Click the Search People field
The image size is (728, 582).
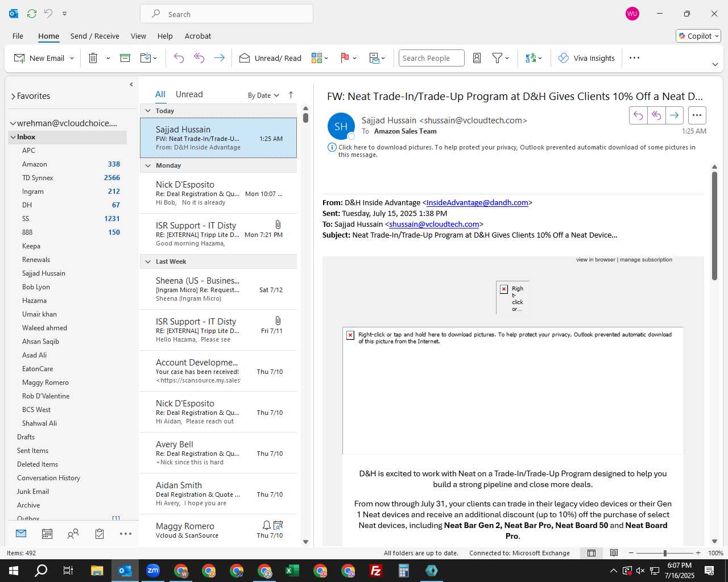[431, 58]
